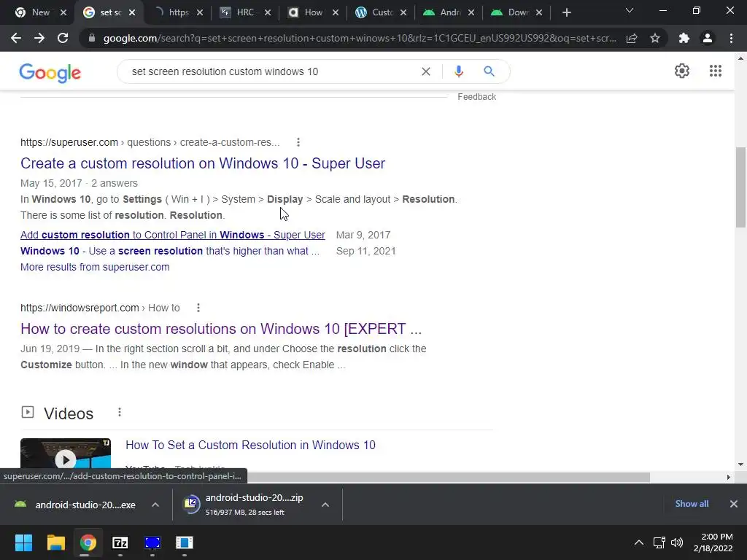The image size is (747, 560).
Task: Open Chrome extensions puzzle icon
Action: click(x=684, y=38)
